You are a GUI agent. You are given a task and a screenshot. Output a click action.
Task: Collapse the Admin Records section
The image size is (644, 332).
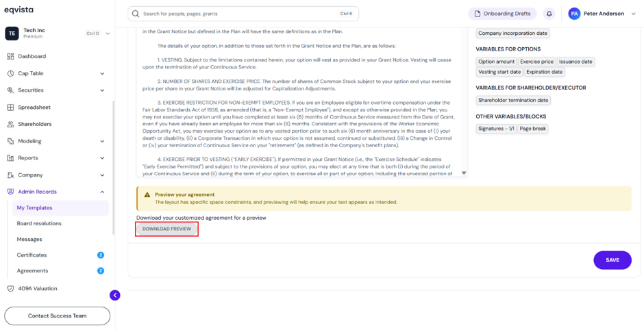coord(102,192)
